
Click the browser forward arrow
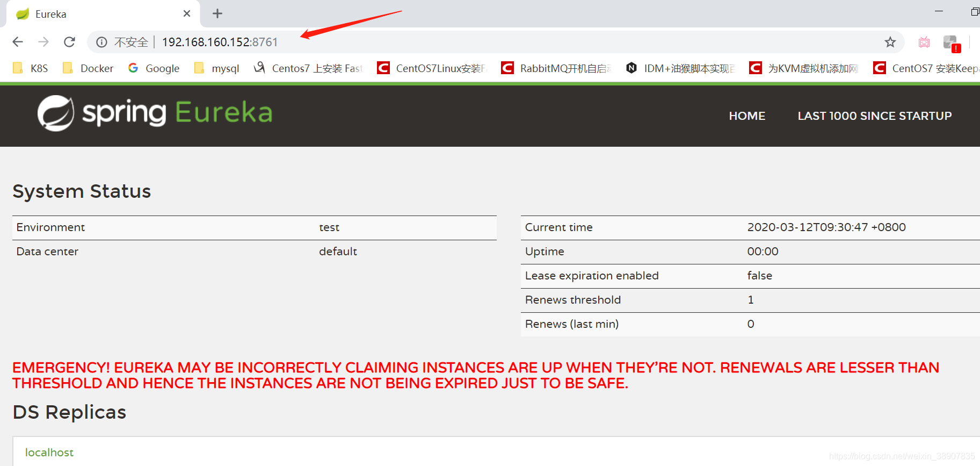(43, 42)
